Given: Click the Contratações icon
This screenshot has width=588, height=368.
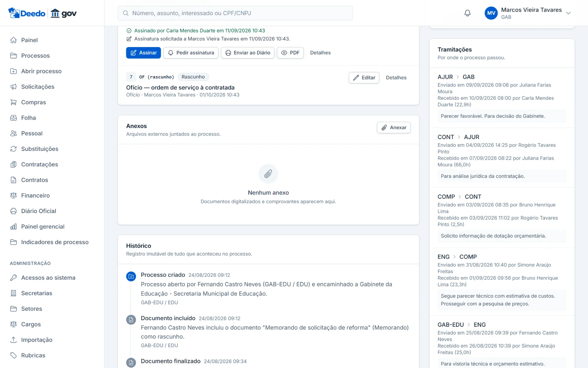Looking at the screenshot, I should click(14, 164).
